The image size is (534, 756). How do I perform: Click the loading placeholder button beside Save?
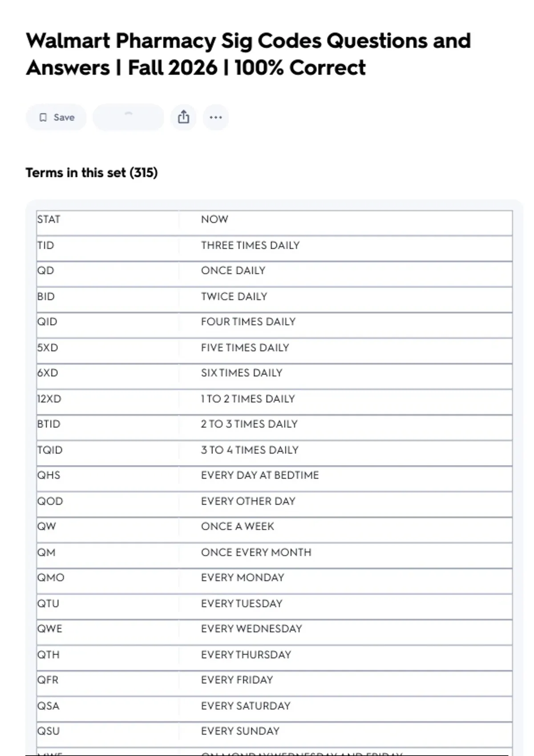pos(128,117)
